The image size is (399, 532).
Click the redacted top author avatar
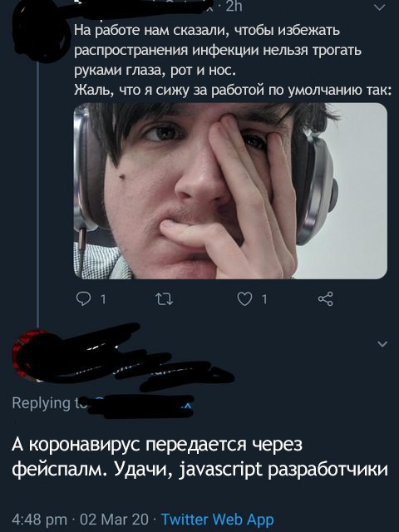tap(37, 31)
